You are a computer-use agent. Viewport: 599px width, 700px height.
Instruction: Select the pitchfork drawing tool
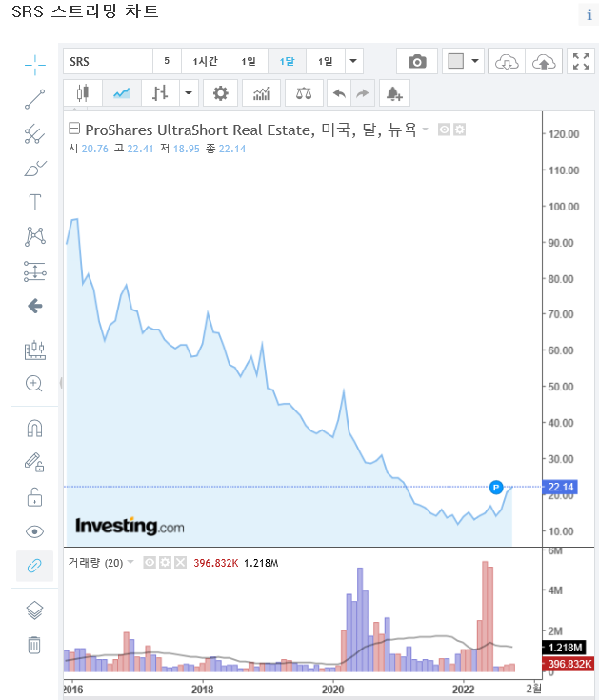tap(35, 133)
